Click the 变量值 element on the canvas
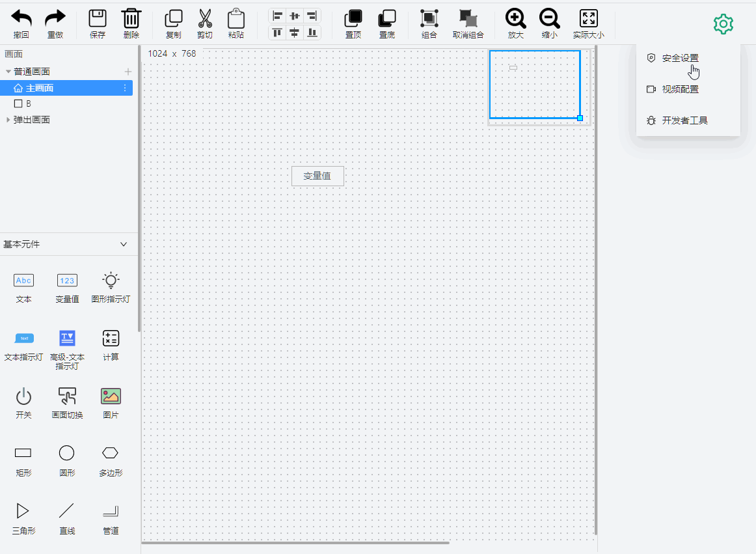Image resolution: width=756 pixels, height=554 pixels. [x=317, y=176]
